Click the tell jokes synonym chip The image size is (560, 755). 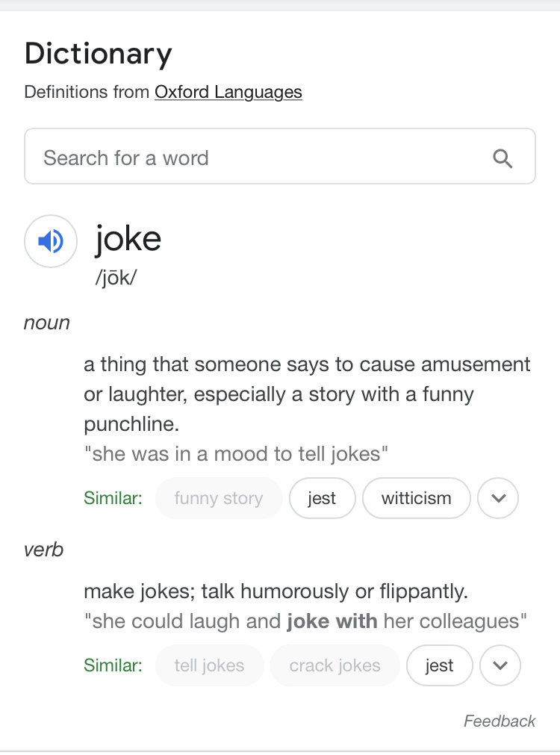[210, 665]
